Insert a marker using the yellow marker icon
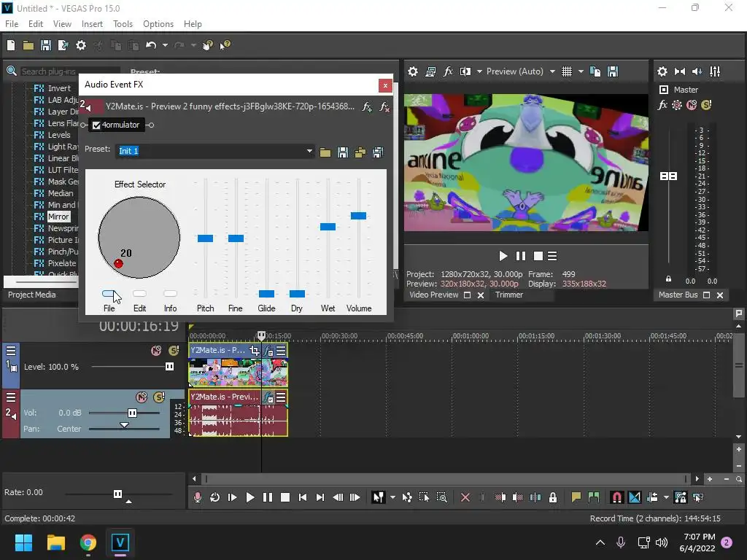The width and height of the screenshot is (747, 560). [x=576, y=497]
